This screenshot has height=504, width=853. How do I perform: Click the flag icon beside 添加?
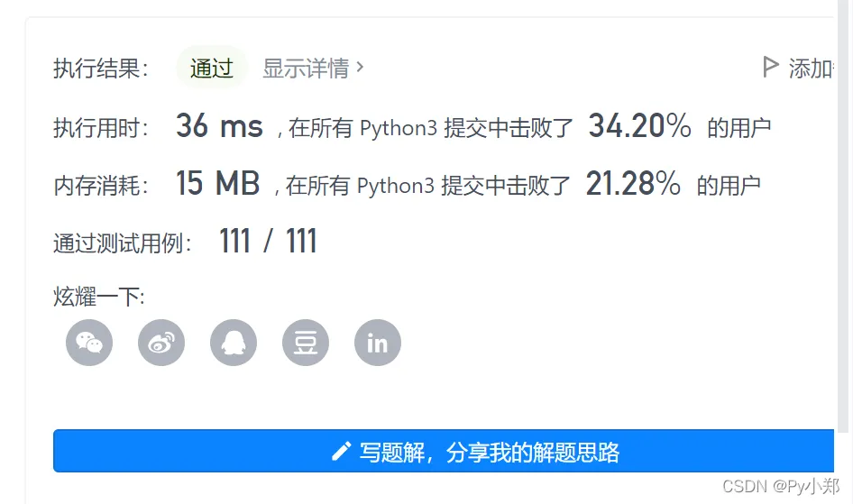pos(770,68)
